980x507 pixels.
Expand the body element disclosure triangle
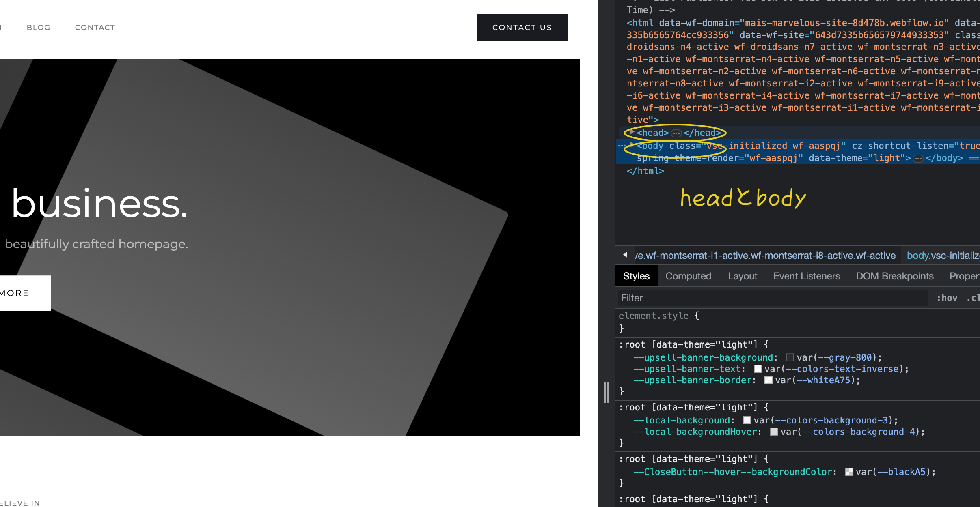point(632,146)
